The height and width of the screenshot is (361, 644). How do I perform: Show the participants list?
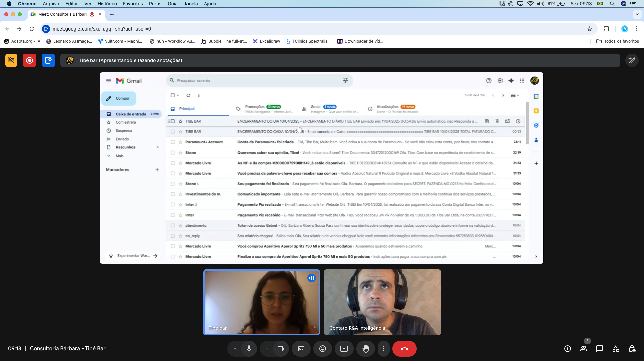pyautogui.click(x=584, y=349)
